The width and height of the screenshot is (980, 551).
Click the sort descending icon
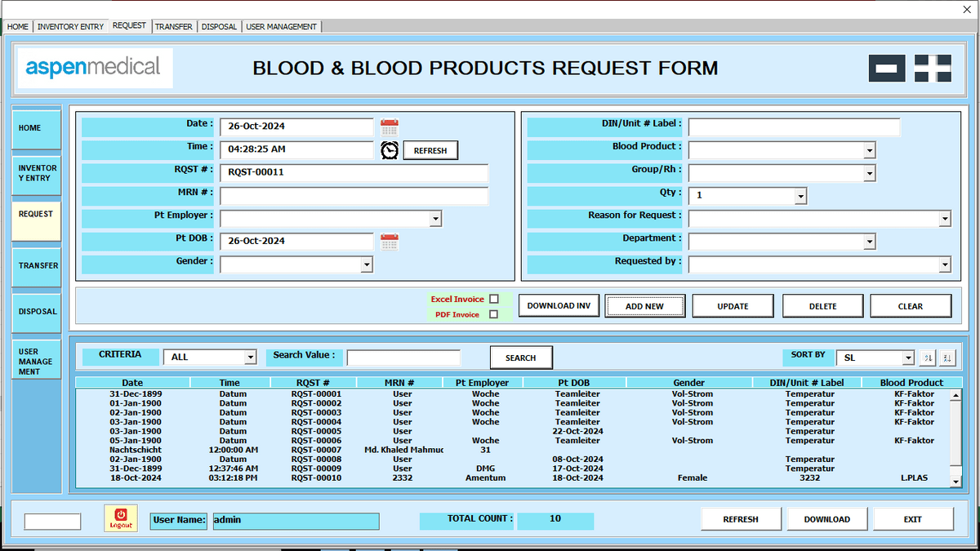click(x=947, y=357)
